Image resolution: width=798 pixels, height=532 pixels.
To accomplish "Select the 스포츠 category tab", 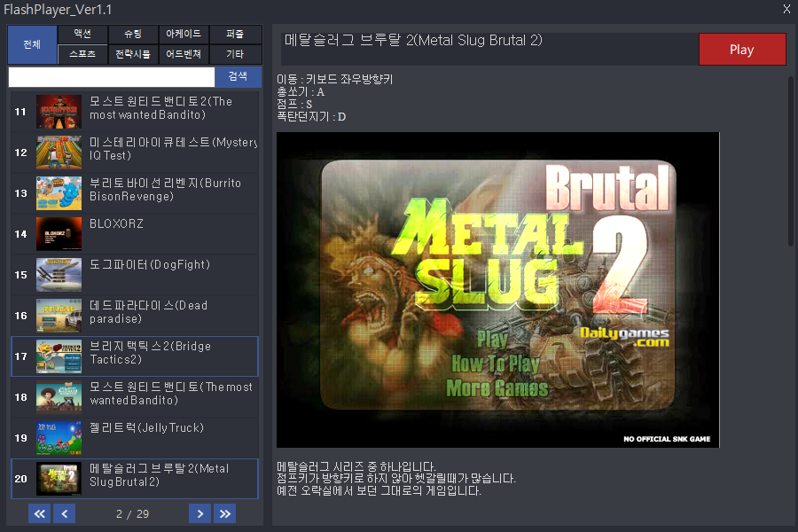I will coord(82,54).
